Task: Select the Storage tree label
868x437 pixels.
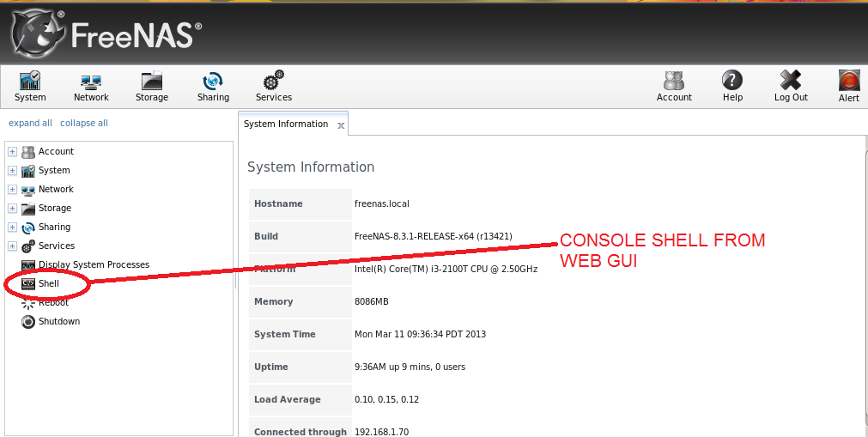Action: pyautogui.click(x=55, y=208)
